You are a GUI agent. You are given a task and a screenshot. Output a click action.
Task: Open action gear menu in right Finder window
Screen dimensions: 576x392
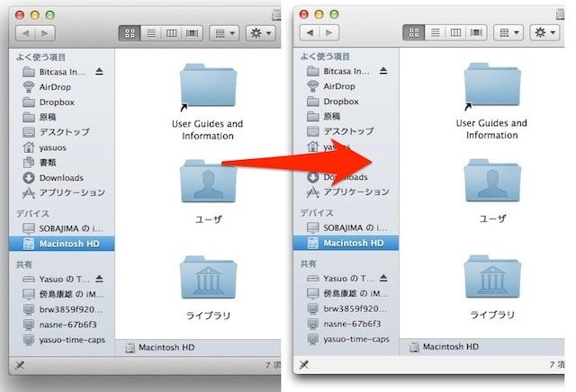(544, 32)
